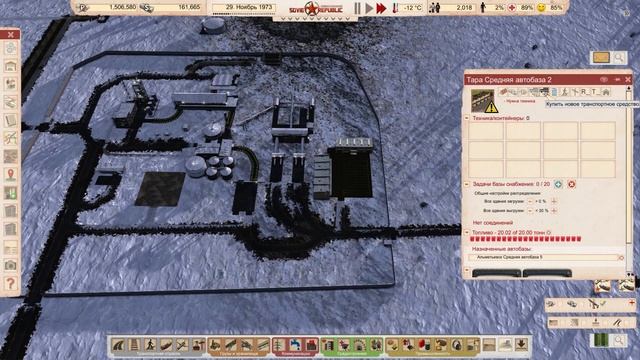Click the camera screenshot icon in left sidebar
This screenshot has width=640, height=360.
click(11, 265)
